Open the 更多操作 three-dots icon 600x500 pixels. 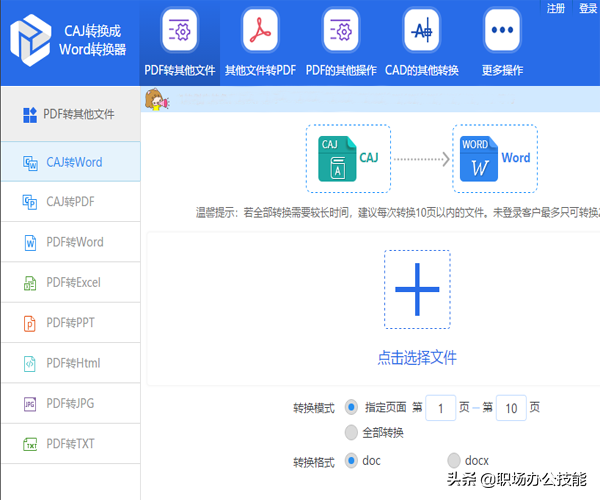(502, 31)
